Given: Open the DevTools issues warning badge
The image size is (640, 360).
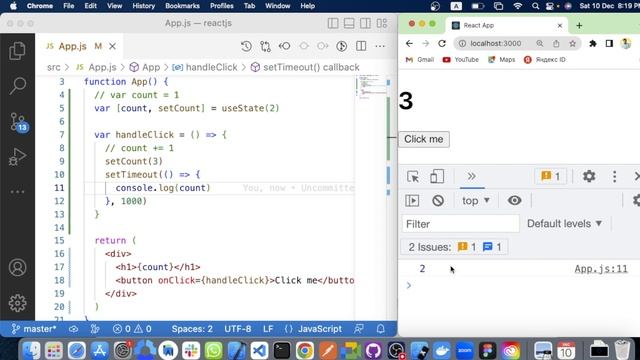Looking at the screenshot, I should click(x=550, y=176).
